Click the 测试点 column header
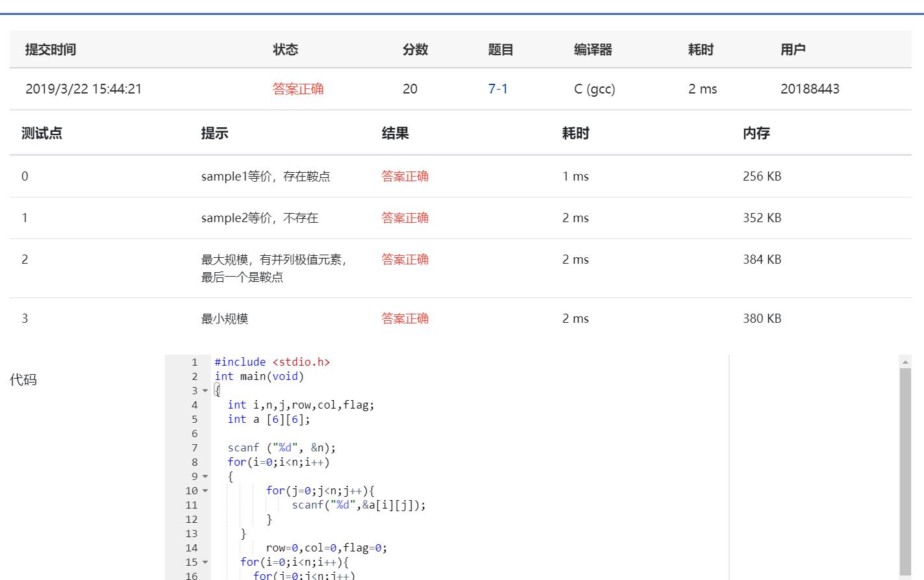Screen dimensions: 924x580 (42, 133)
